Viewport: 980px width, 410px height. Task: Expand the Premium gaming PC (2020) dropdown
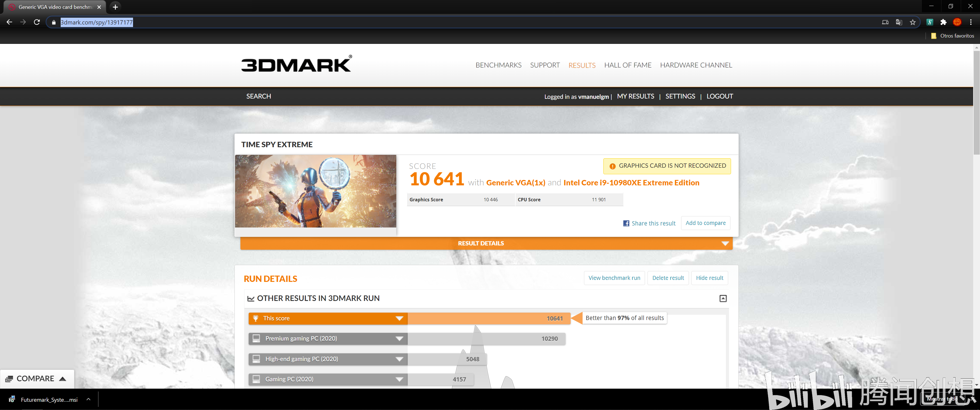[x=399, y=339]
